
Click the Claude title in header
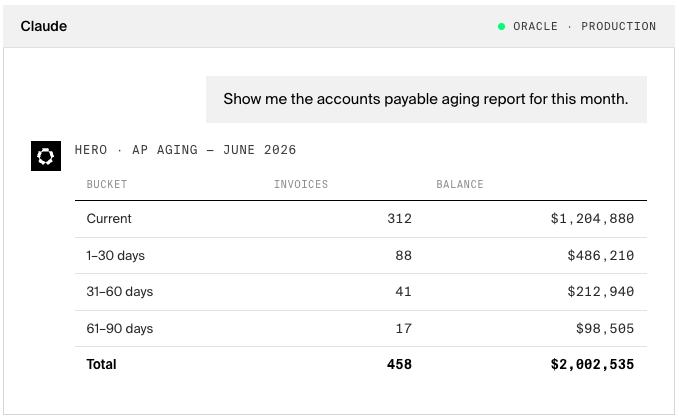point(44,26)
